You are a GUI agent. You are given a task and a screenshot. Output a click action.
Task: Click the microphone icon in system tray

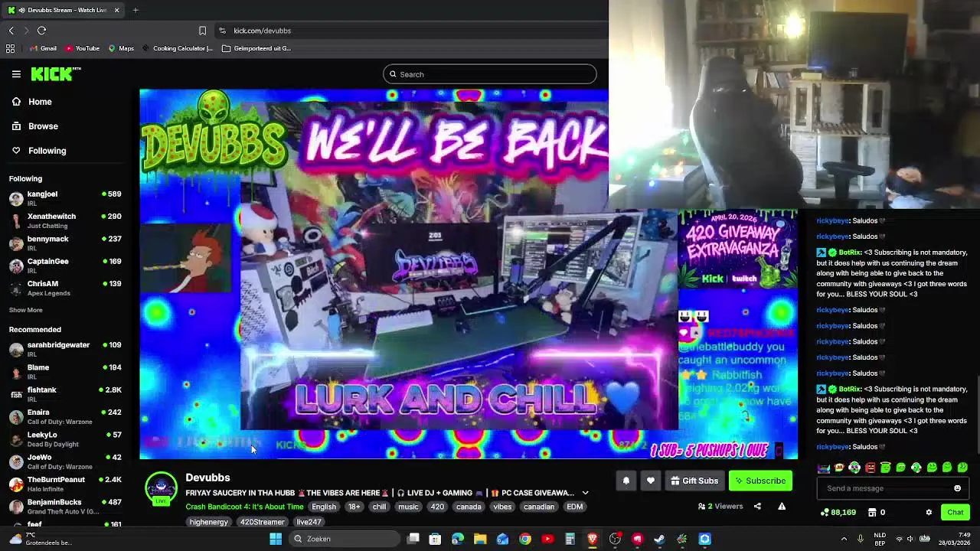coord(861,539)
